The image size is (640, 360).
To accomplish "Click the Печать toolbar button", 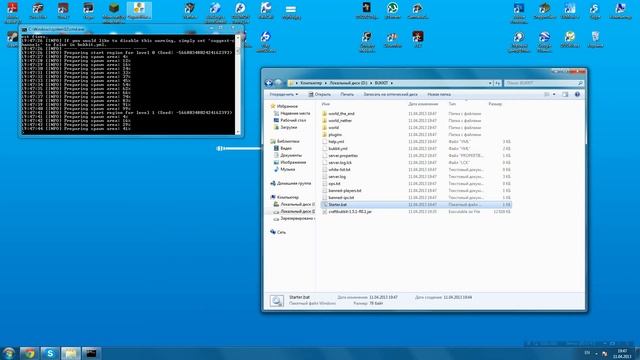I will pos(347,94).
